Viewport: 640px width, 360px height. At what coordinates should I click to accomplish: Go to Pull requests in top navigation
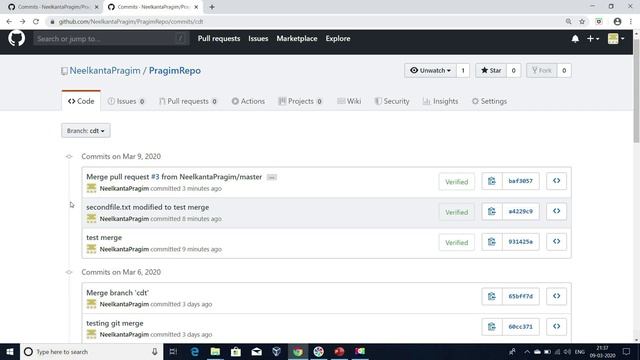click(x=219, y=38)
